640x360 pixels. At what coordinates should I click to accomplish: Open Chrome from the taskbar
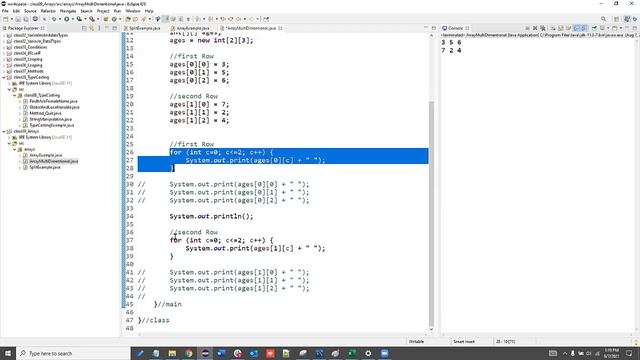click(188, 353)
